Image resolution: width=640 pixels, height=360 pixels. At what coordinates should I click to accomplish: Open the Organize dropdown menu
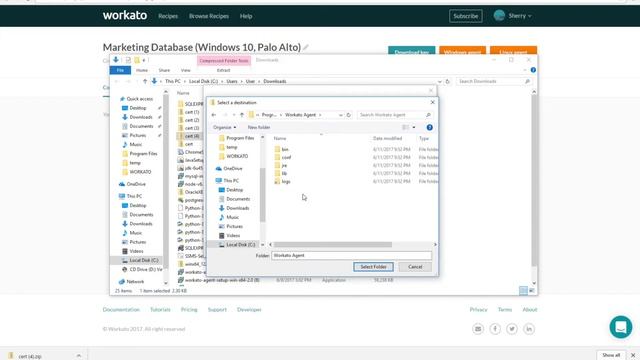[x=224, y=127]
